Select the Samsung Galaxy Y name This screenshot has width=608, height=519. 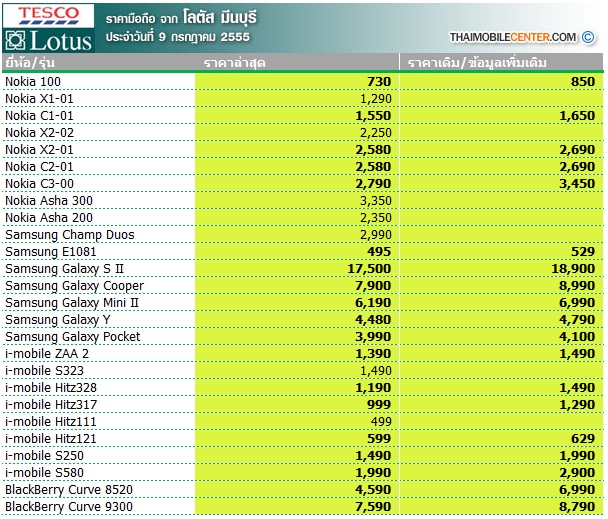[58, 320]
